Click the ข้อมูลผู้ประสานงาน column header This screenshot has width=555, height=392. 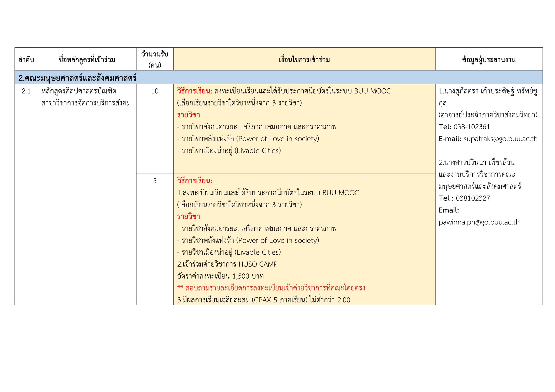pos(488,59)
